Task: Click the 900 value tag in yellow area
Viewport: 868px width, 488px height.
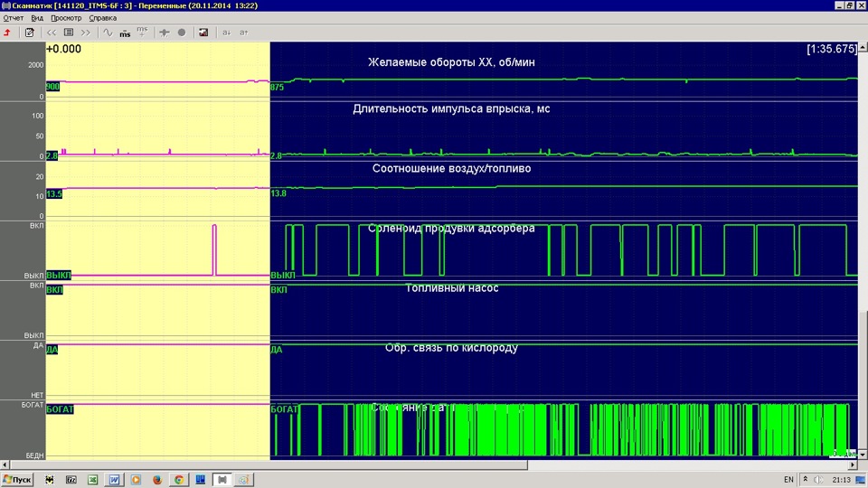Action: [x=52, y=87]
